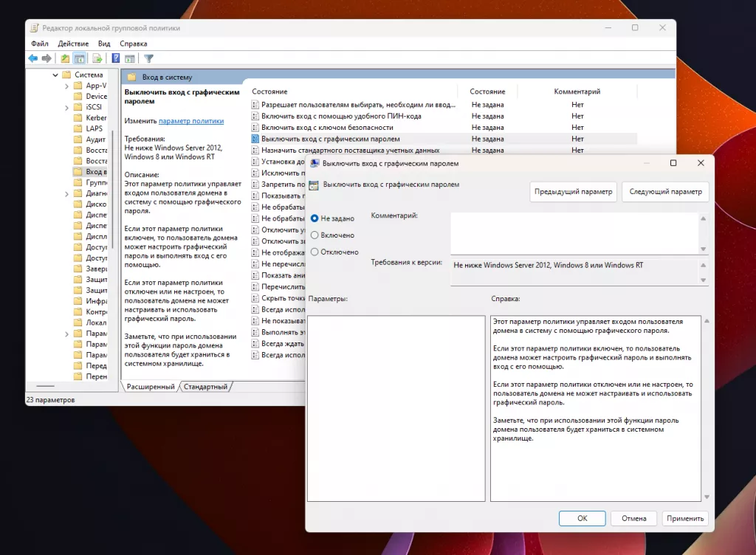The height and width of the screenshot is (555, 756).
Task: Click the Back navigation arrow icon
Action: coord(32,58)
